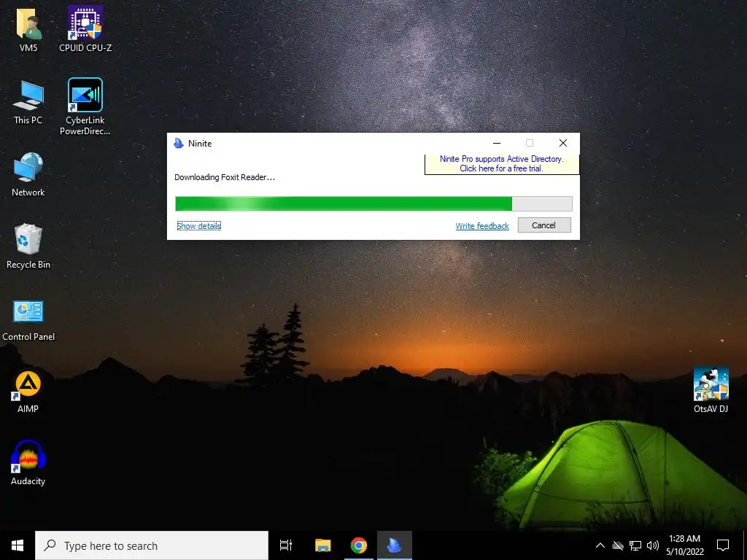Show hidden system tray icons
The height and width of the screenshot is (560, 747).
[600, 545]
